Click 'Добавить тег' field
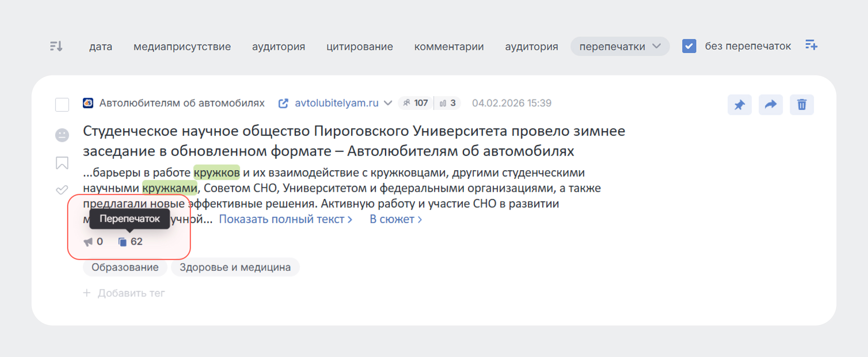This screenshot has width=868, height=357. pos(131,293)
